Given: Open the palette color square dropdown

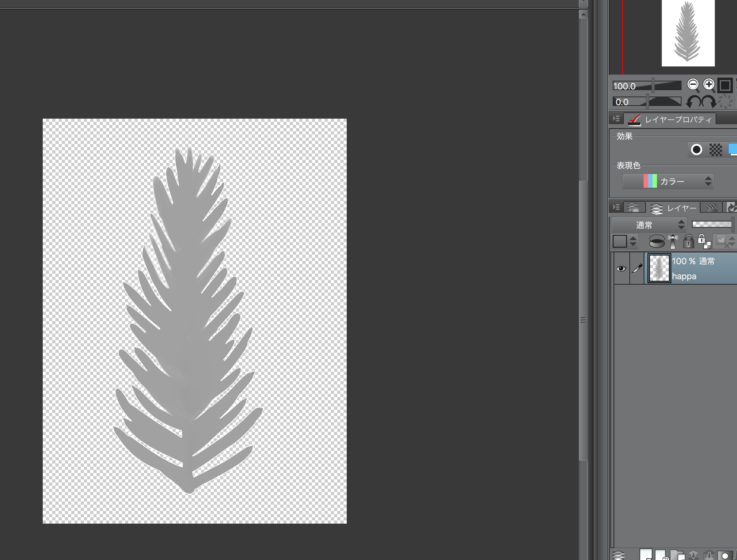Looking at the screenshot, I should [625, 241].
